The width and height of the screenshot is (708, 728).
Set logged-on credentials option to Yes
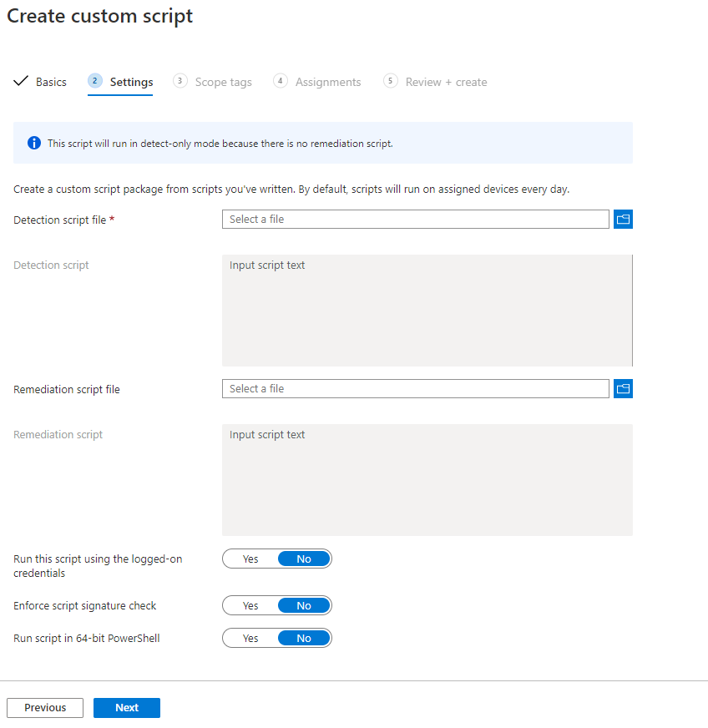pos(250,559)
